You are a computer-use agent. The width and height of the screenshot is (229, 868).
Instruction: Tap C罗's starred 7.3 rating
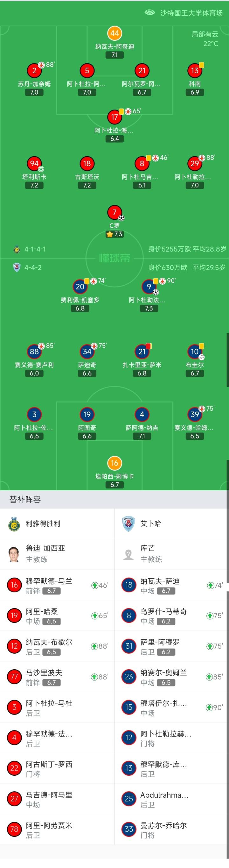click(x=114, y=234)
